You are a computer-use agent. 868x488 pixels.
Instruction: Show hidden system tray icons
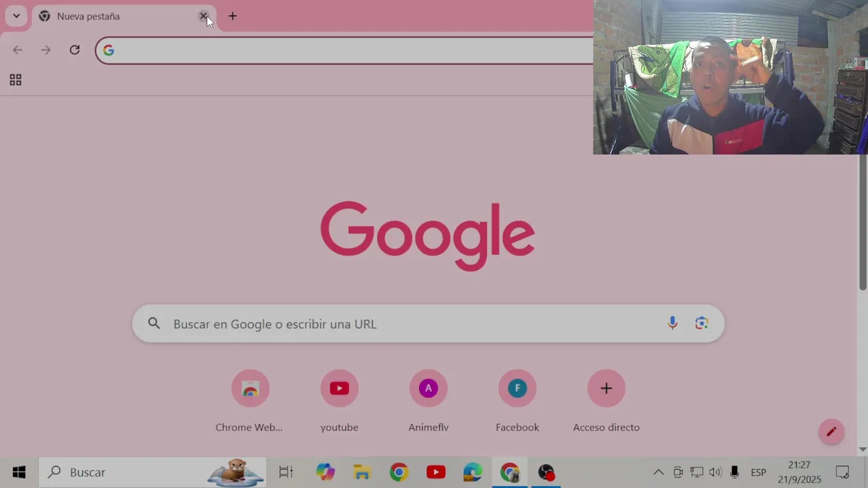click(x=658, y=472)
